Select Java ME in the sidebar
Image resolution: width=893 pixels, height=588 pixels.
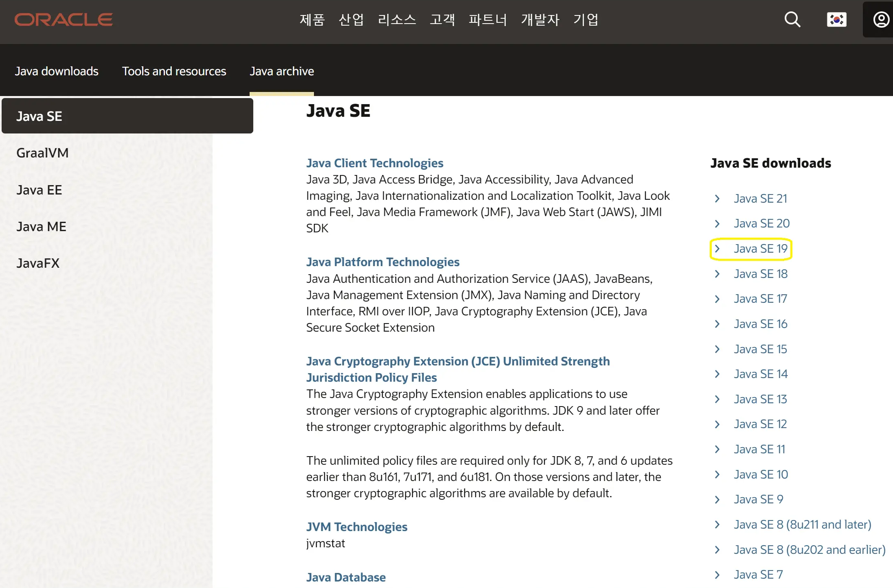click(x=41, y=227)
